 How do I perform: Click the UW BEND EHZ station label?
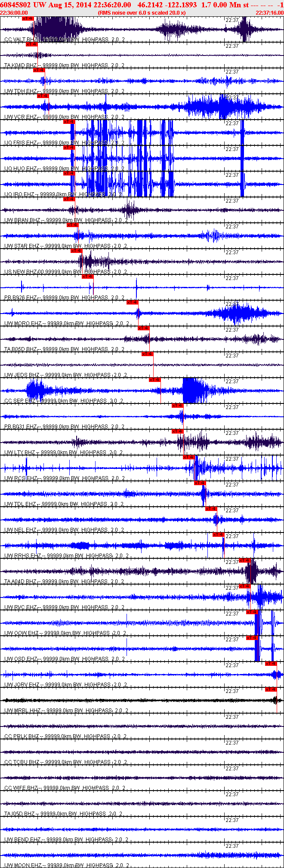[x=22, y=840]
